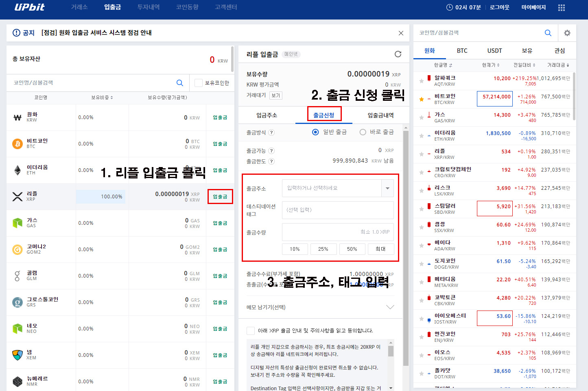
Task: Refresh the 리플 입출금 panel
Action: point(398,54)
